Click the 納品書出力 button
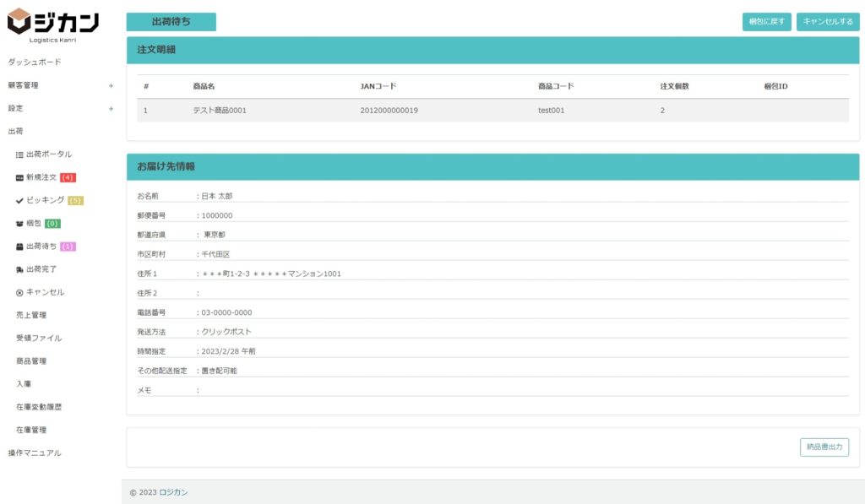Screen dimensions: 865x504 coord(824,447)
